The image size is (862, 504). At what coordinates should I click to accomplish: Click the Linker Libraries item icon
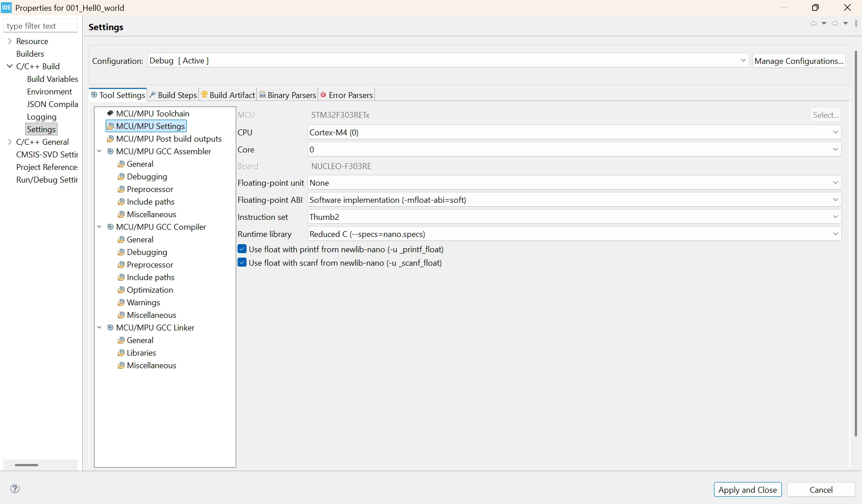click(x=121, y=352)
